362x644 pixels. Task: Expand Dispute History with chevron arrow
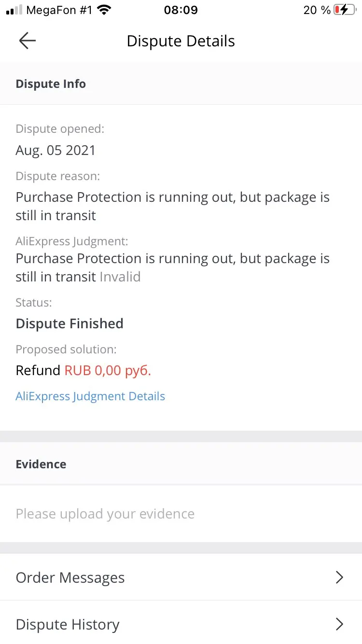point(339,624)
